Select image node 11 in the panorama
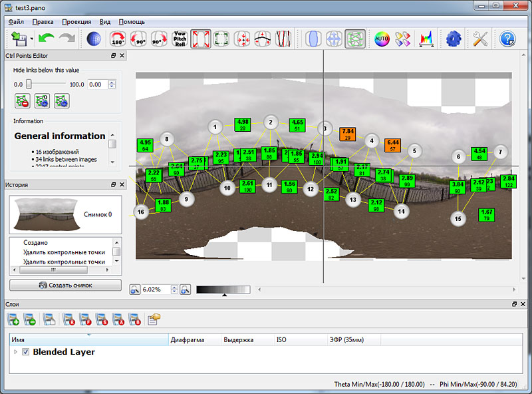The width and height of the screenshot is (532, 394). (x=269, y=185)
